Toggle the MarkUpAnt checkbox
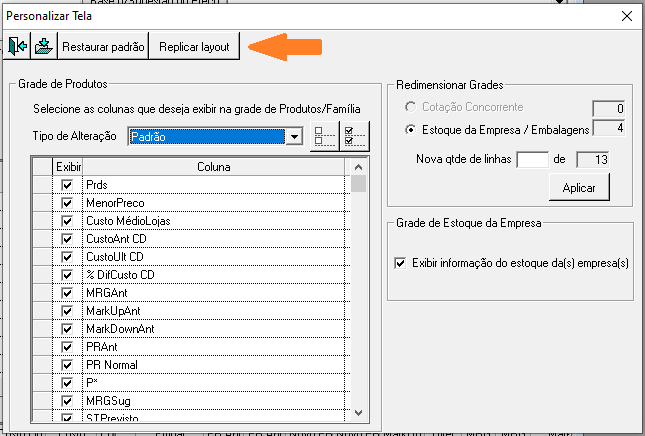 point(67,311)
